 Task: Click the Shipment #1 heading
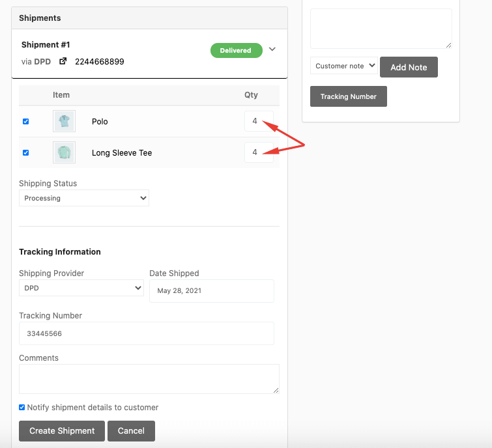click(x=46, y=45)
